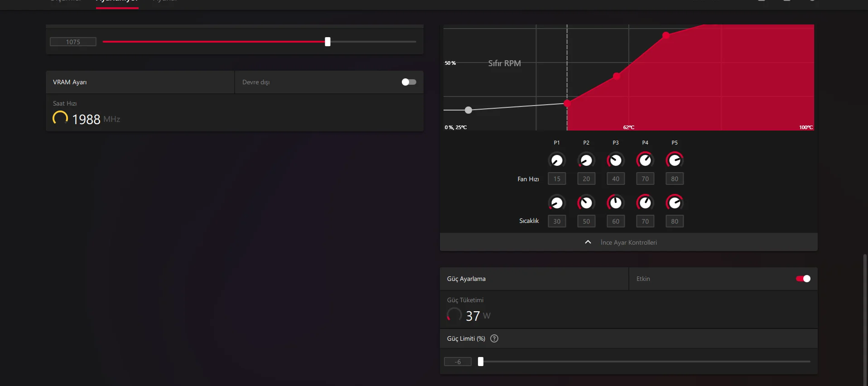Screen dimensions: 868x386
Task: Click the 37 W Güç Tüketimi reading
Action: [x=478, y=316]
